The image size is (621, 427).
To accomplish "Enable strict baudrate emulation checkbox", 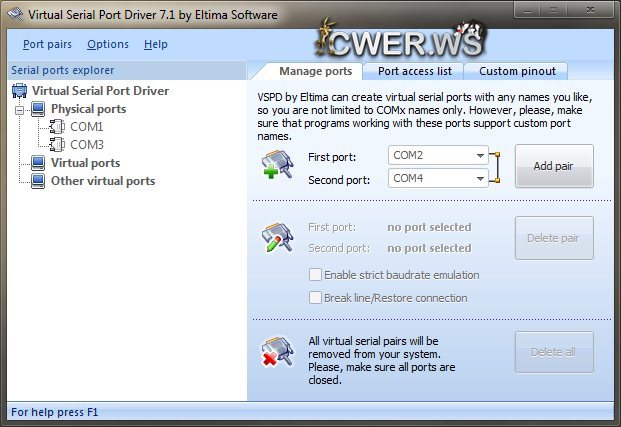I will click(316, 275).
